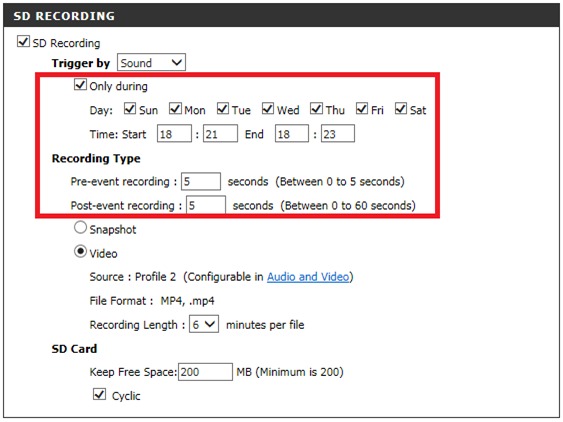Uncheck the Sun day checkbox
Viewport: 563px width, 422px height.
coord(130,108)
